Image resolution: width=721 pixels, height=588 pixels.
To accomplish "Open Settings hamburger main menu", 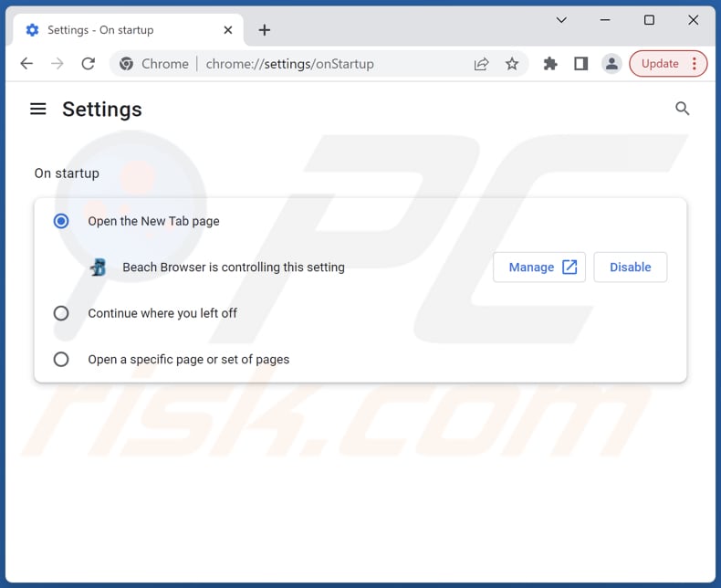I will [x=38, y=109].
